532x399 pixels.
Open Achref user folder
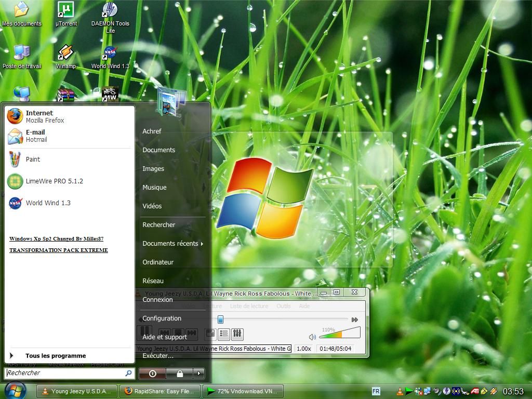coord(152,131)
